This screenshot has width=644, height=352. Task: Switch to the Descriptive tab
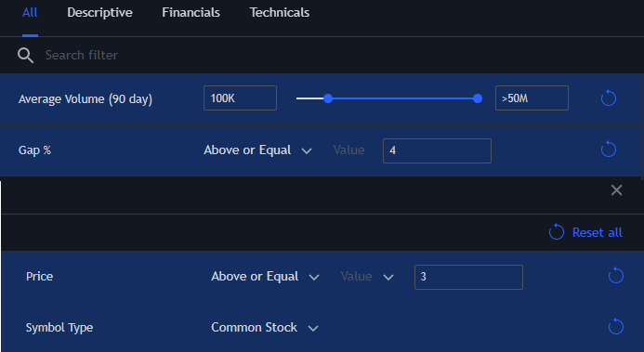pyautogui.click(x=99, y=13)
